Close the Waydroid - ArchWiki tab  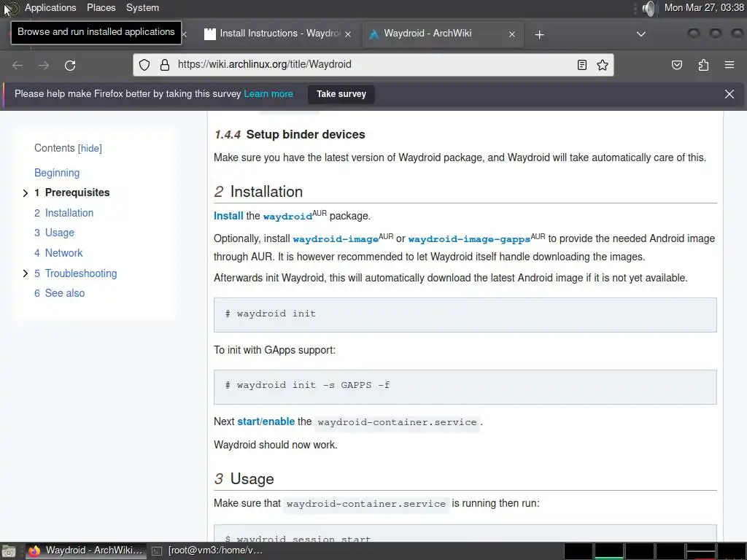pyautogui.click(x=511, y=34)
